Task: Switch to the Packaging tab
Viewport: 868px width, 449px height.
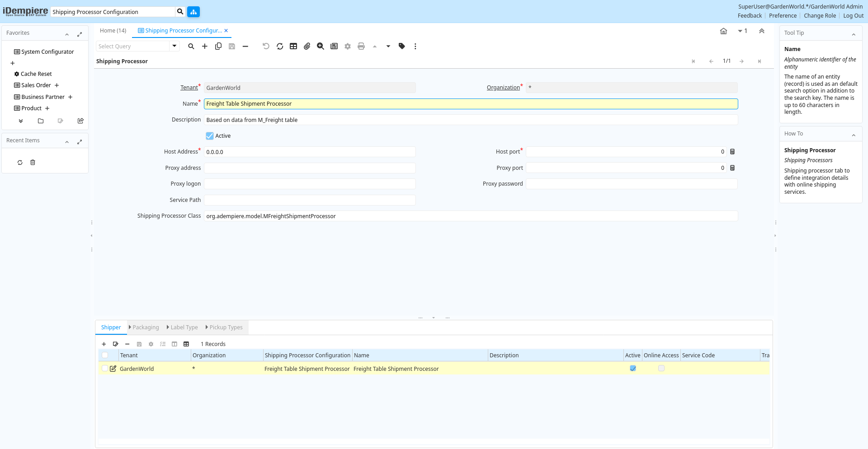Action: tap(146, 327)
